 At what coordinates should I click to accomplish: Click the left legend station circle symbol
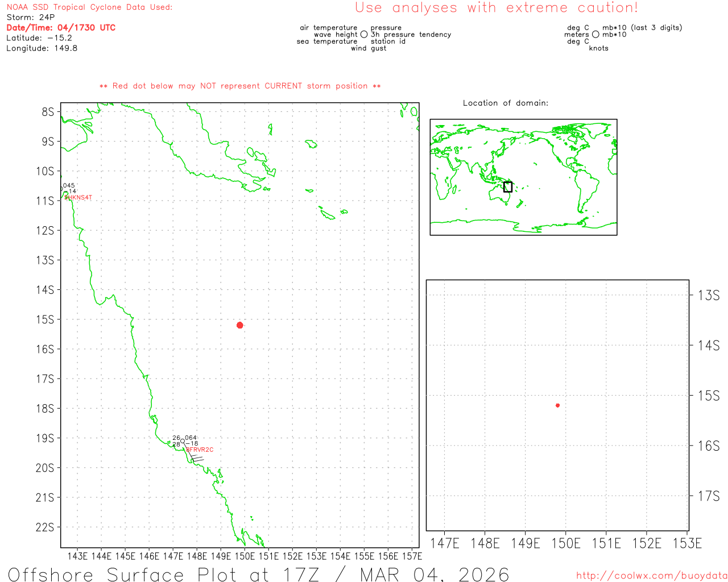pyautogui.click(x=364, y=35)
